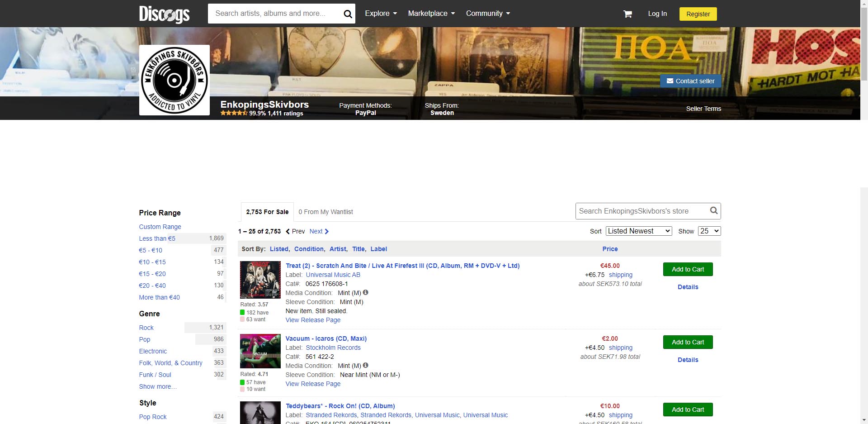Image resolution: width=868 pixels, height=424 pixels.
Task: Click the Discogs logo
Action: tap(164, 14)
